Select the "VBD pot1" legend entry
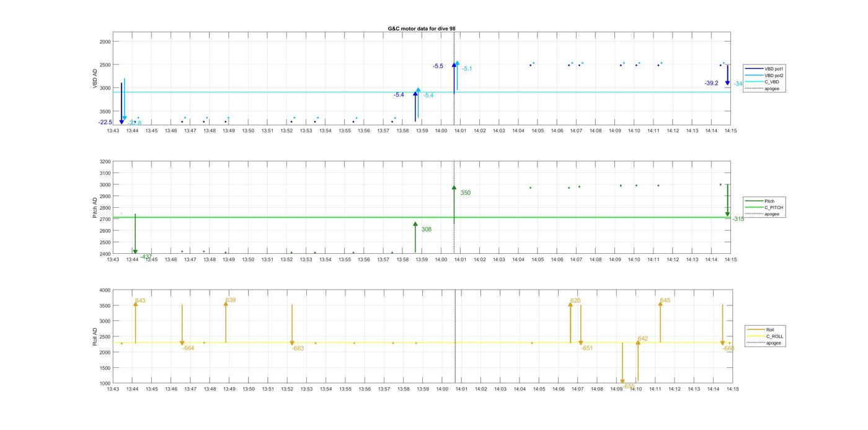Viewport: 868px width, 430px height. [x=764, y=69]
